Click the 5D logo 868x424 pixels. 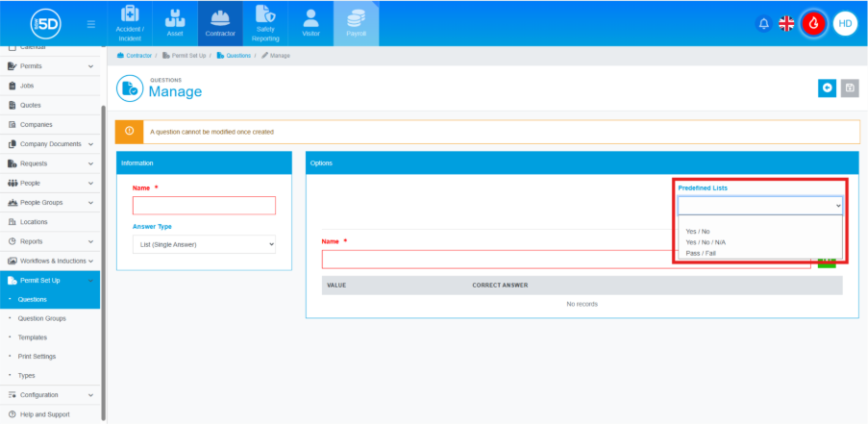(46, 24)
